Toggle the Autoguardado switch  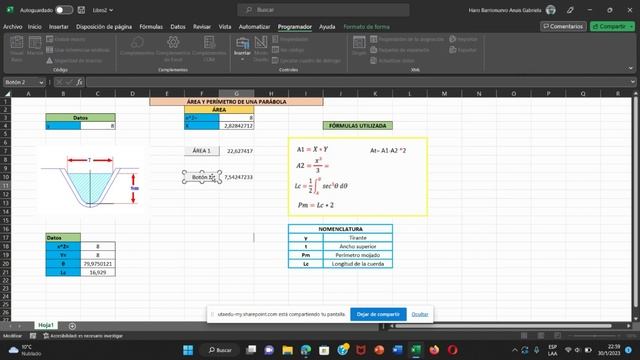pyautogui.click(x=64, y=10)
